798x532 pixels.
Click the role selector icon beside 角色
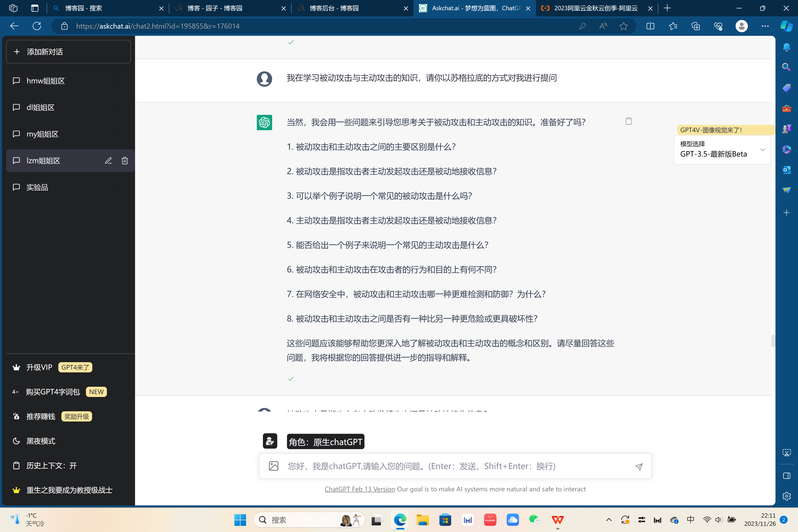click(x=270, y=441)
